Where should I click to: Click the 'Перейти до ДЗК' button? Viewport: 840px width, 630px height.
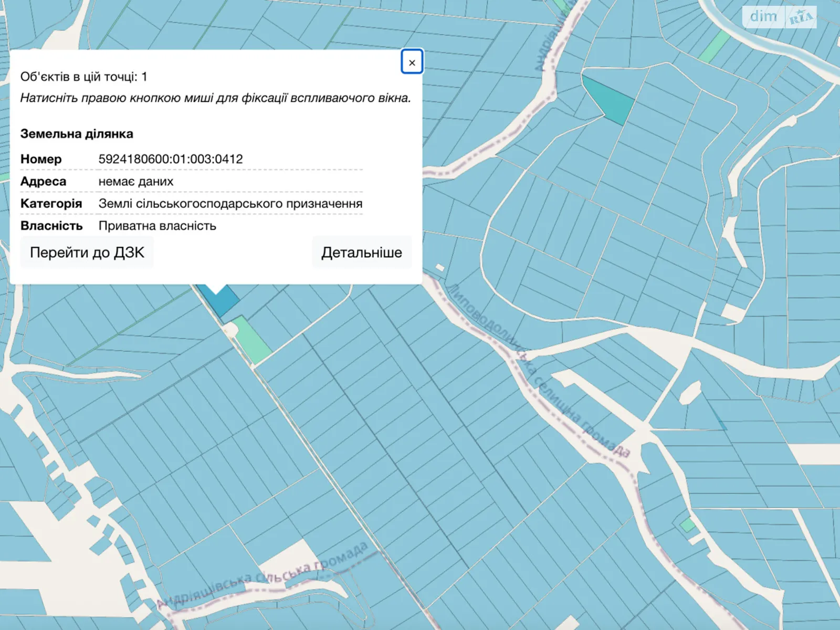87,253
